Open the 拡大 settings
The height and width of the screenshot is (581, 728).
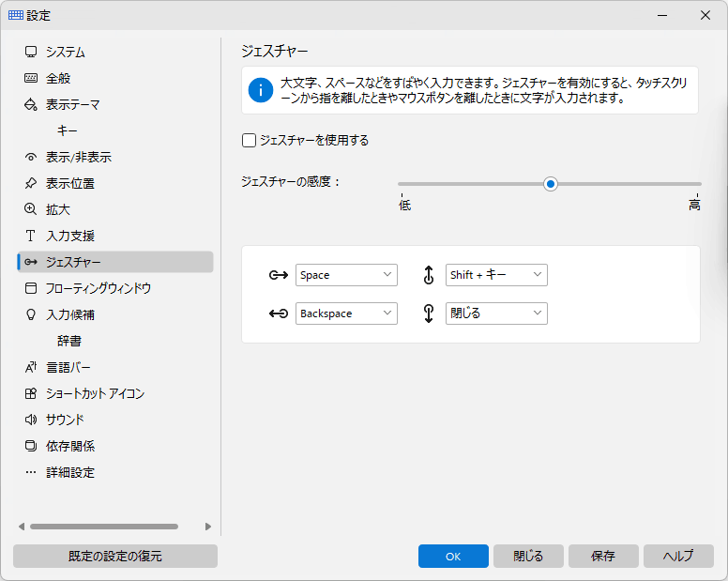coord(115,209)
